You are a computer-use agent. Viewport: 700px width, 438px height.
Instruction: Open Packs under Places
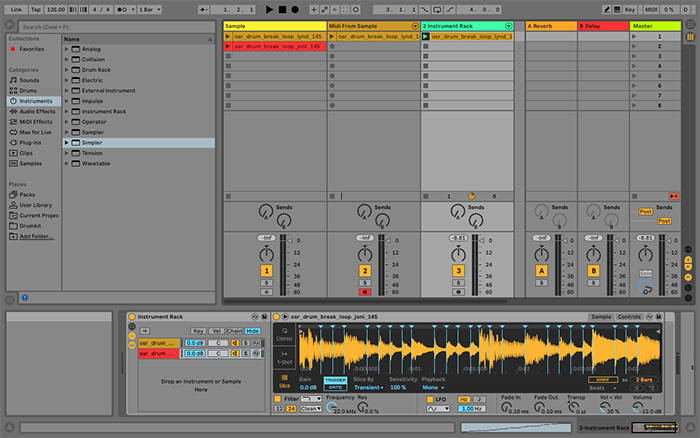click(x=27, y=195)
